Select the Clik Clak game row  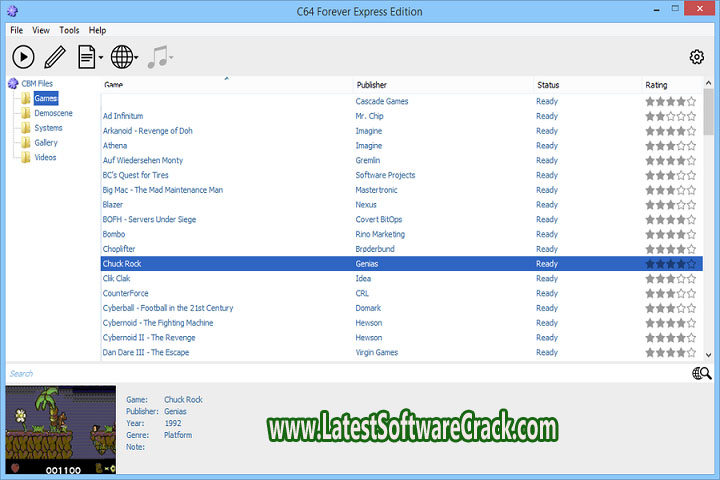tap(402, 278)
